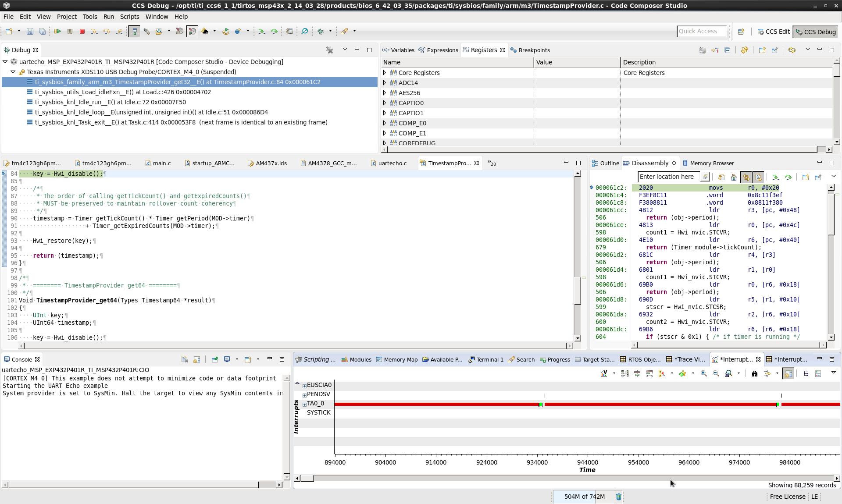Toggle the Pin Console icon

coord(215,359)
